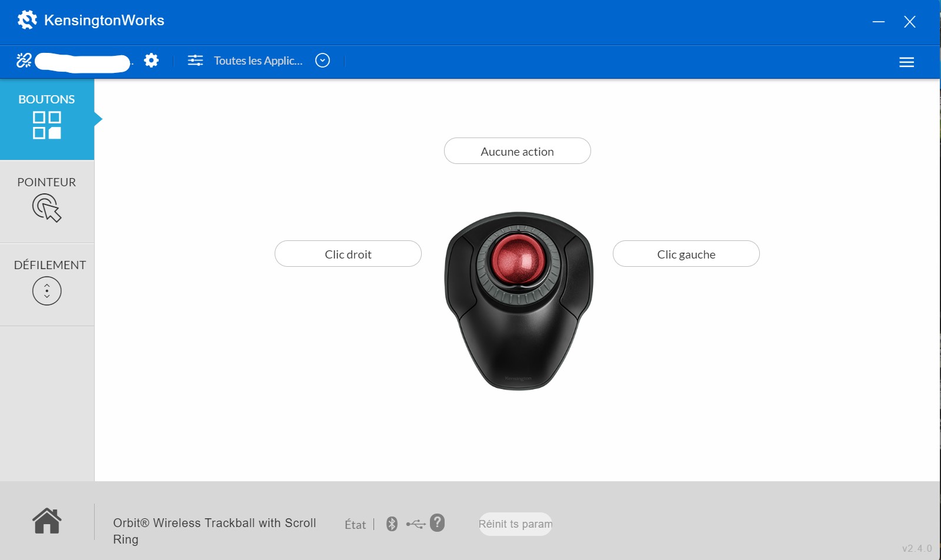
Task: Click the Réinit ts param button
Action: coord(515,524)
